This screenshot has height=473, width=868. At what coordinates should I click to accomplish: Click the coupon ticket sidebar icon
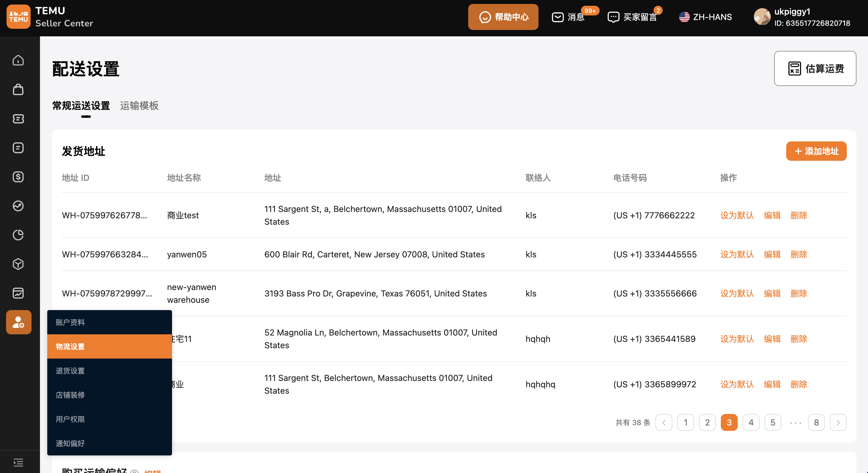[18, 119]
